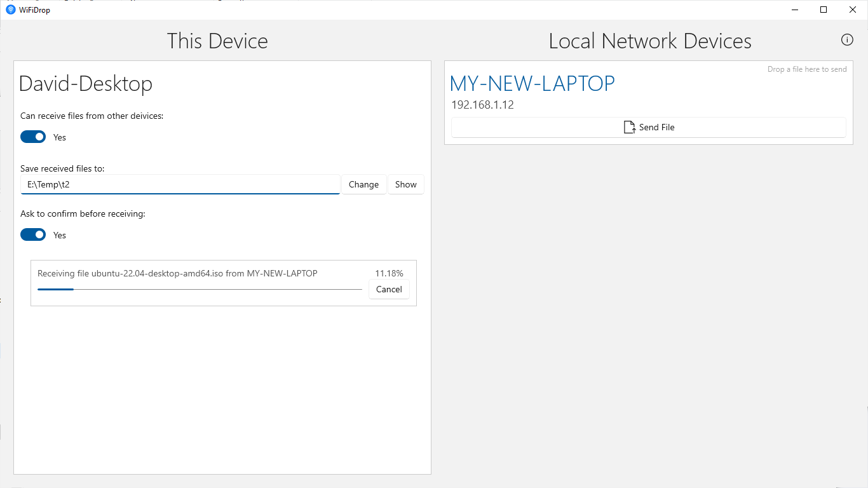This screenshot has height=488, width=868.
Task: Select the MY-NEW-LAPTOP device name
Action: point(532,83)
